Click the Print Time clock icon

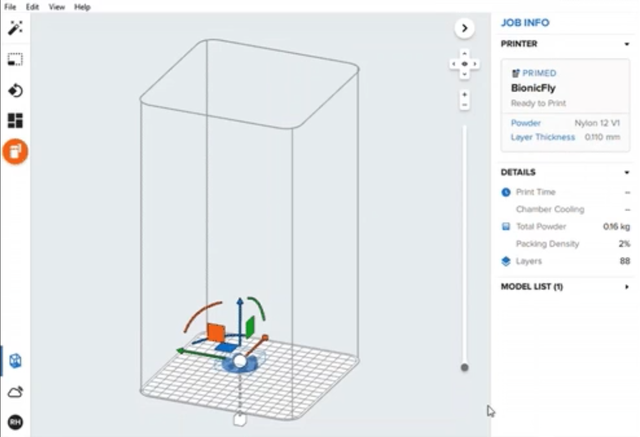click(506, 192)
